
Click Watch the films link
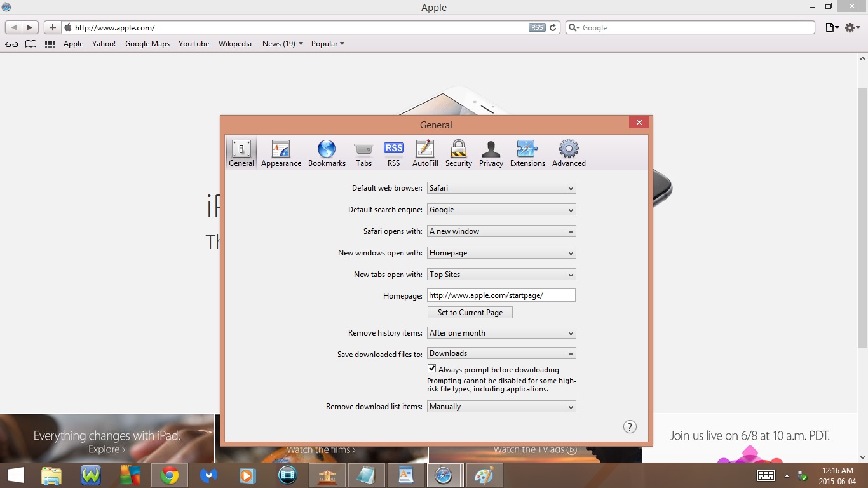tap(321, 450)
